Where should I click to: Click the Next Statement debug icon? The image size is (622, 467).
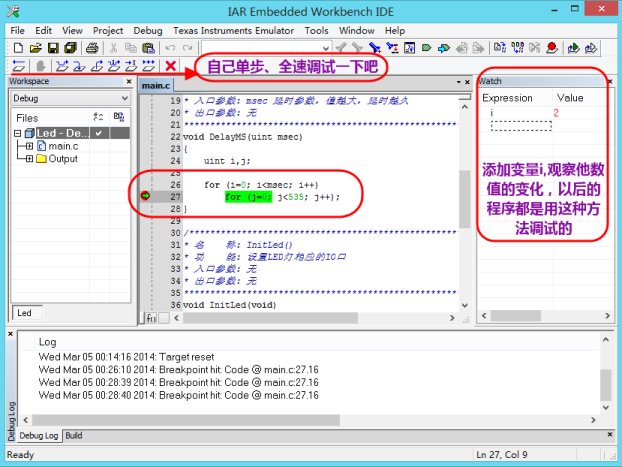tap(114, 65)
